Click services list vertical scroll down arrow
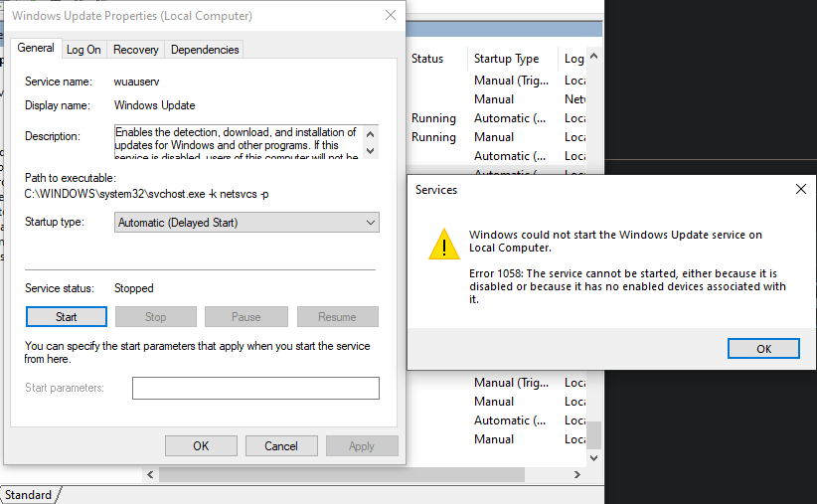The width and height of the screenshot is (817, 504). tap(593, 457)
